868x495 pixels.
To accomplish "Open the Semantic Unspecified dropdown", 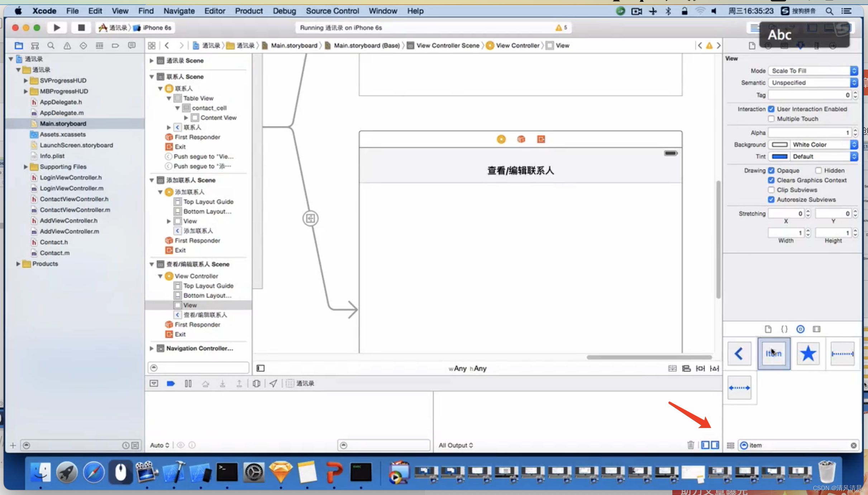I will [x=813, y=82].
